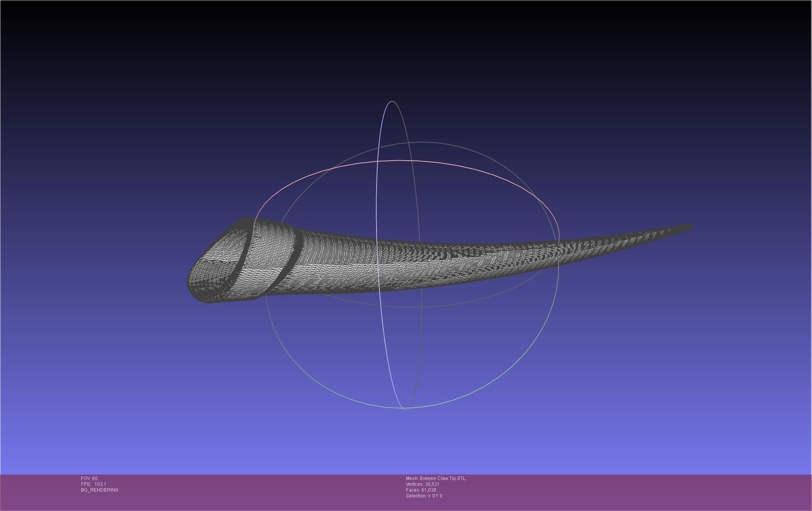Click the purple info bar background
812x511 pixels.
(620, 492)
